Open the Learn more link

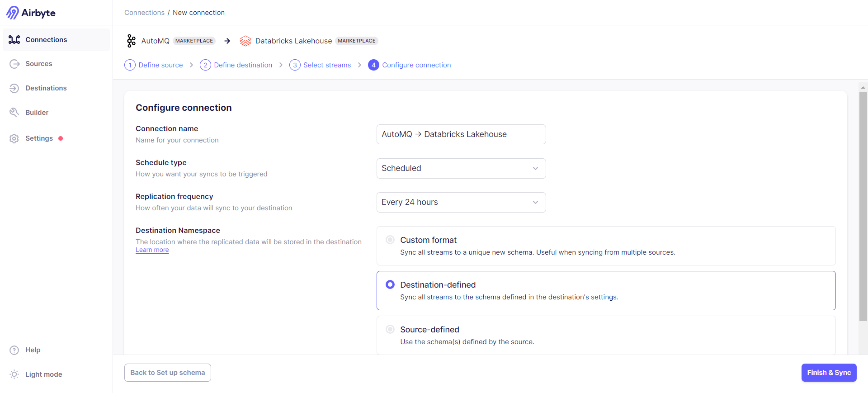click(152, 250)
